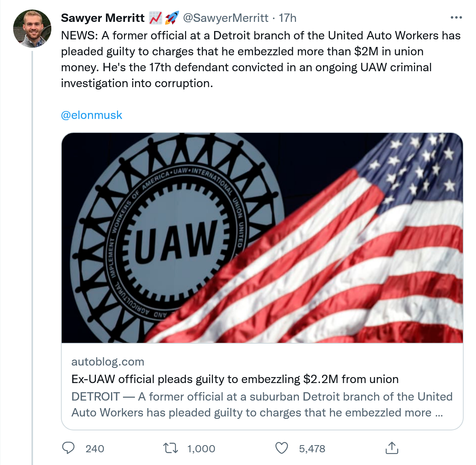476x465 pixels.
Task: Click the Sawyer Merritt display name
Action: point(103,18)
